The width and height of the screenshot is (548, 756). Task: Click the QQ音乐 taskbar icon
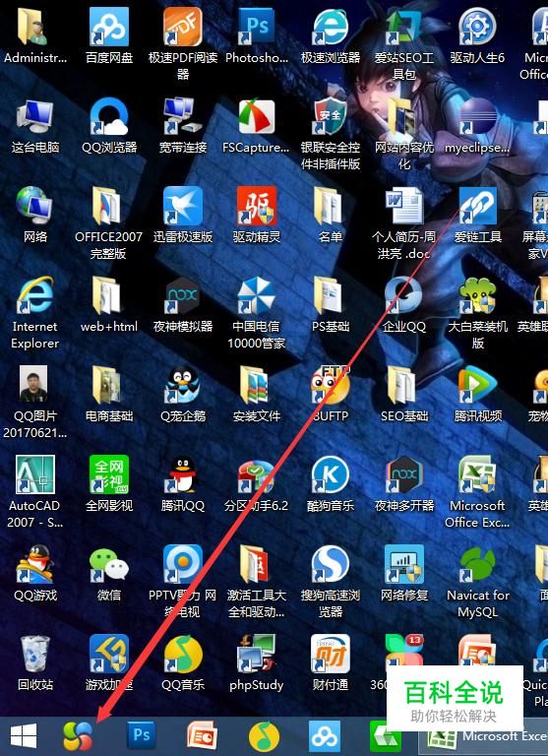(264, 736)
